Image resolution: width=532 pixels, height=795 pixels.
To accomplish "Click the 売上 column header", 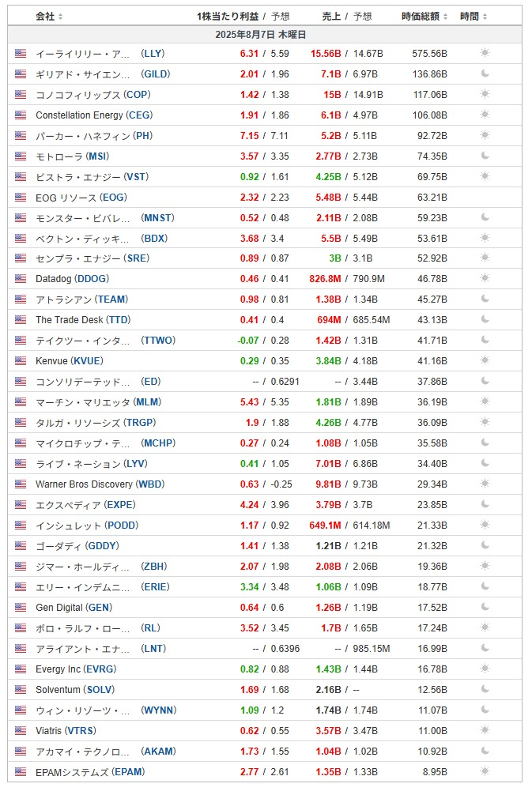I will [332, 17].
